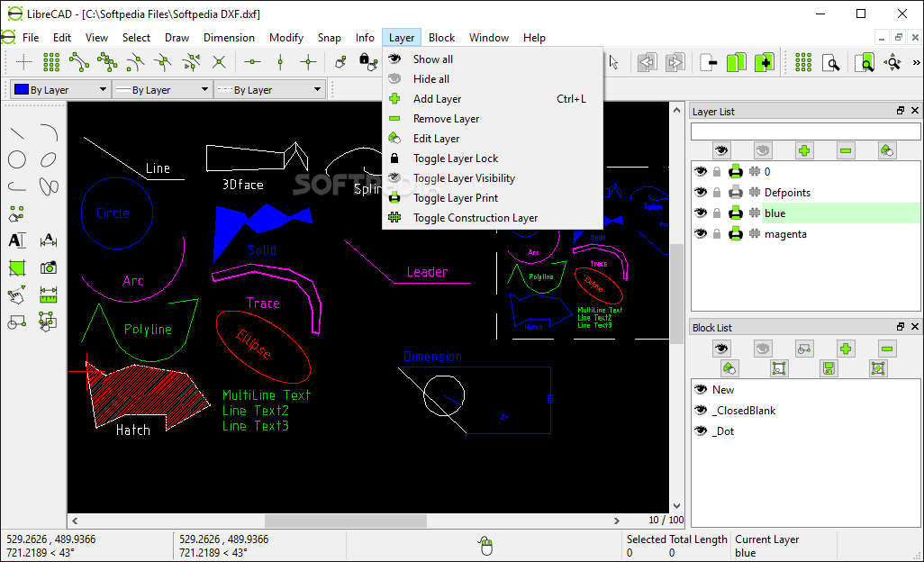Viewport: 924px width, 562px height.
Task: Add a layer using Layer List plus icon
Action: [x=804, y=150]
